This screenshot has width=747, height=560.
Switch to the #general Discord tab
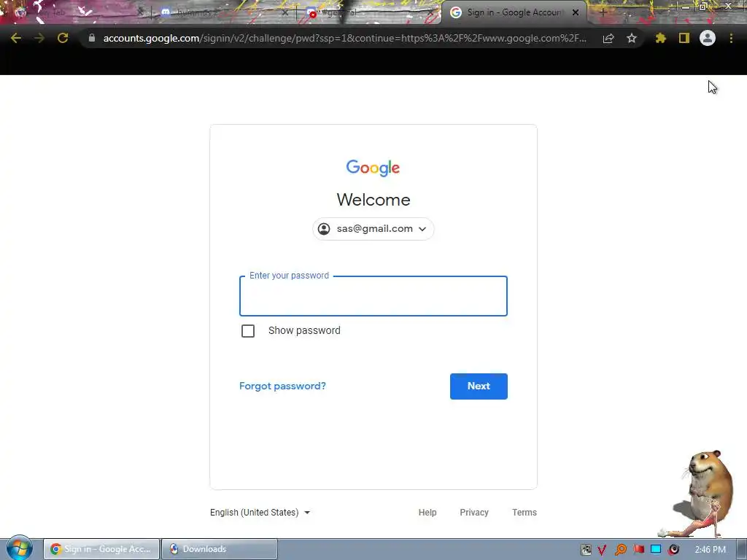pos(369,13)
